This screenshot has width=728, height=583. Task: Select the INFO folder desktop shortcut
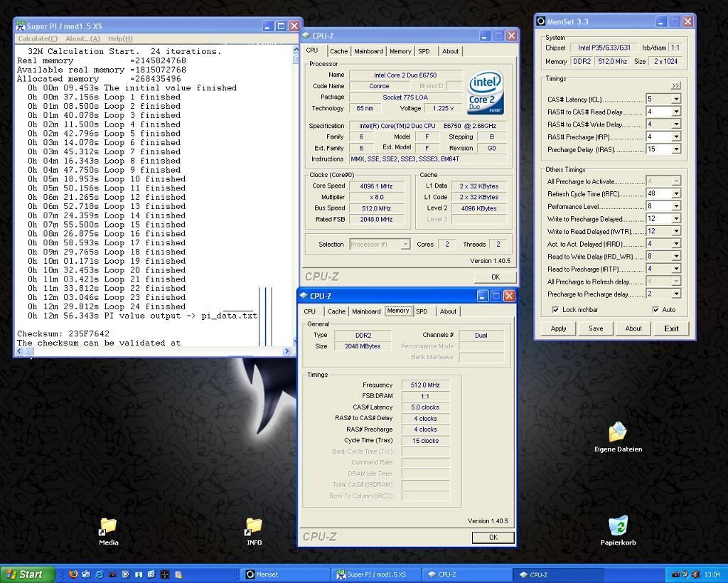point(254,532)
